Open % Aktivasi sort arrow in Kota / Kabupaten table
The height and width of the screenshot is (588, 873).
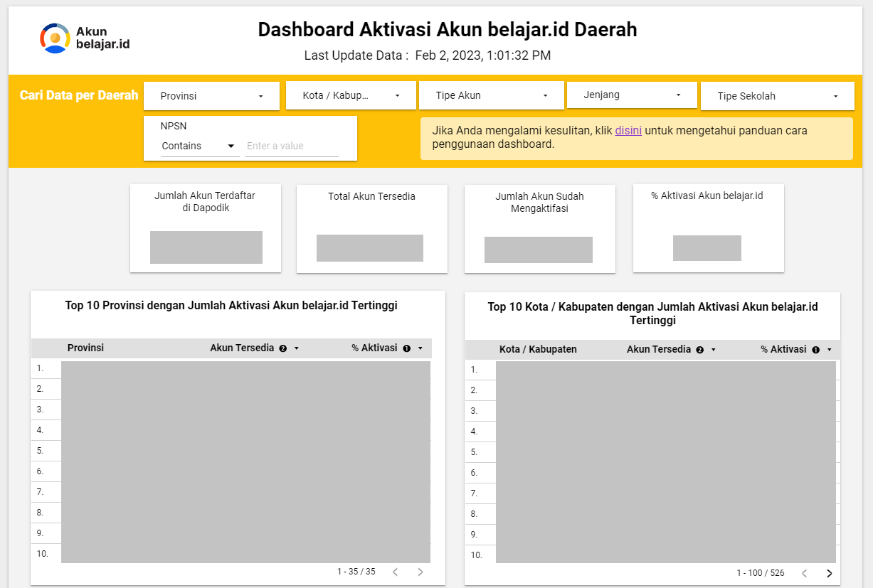(x=830, y=350)
